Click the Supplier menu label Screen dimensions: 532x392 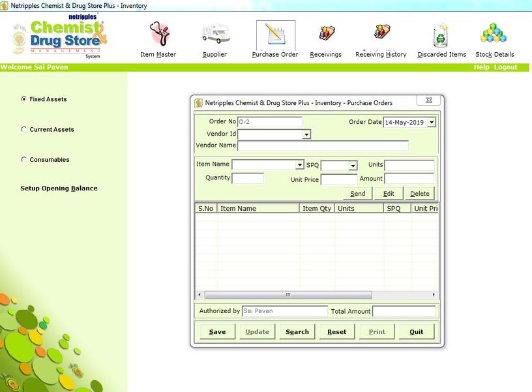coord(214,54)
